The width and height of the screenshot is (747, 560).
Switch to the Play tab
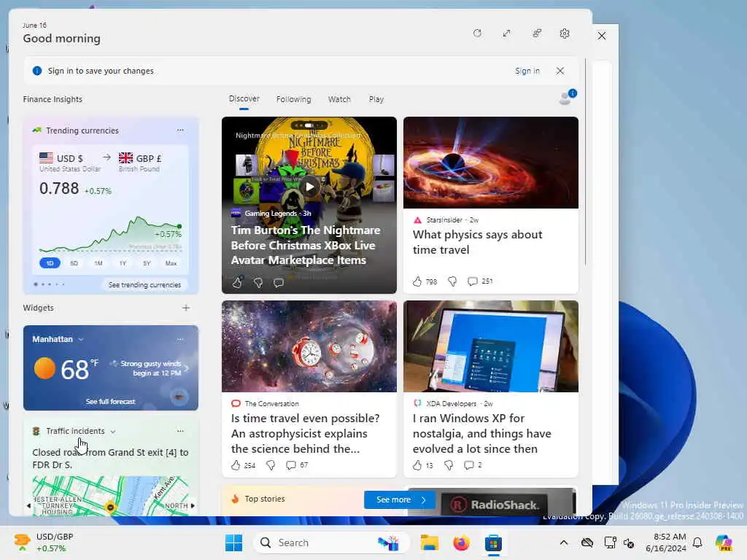376,99
